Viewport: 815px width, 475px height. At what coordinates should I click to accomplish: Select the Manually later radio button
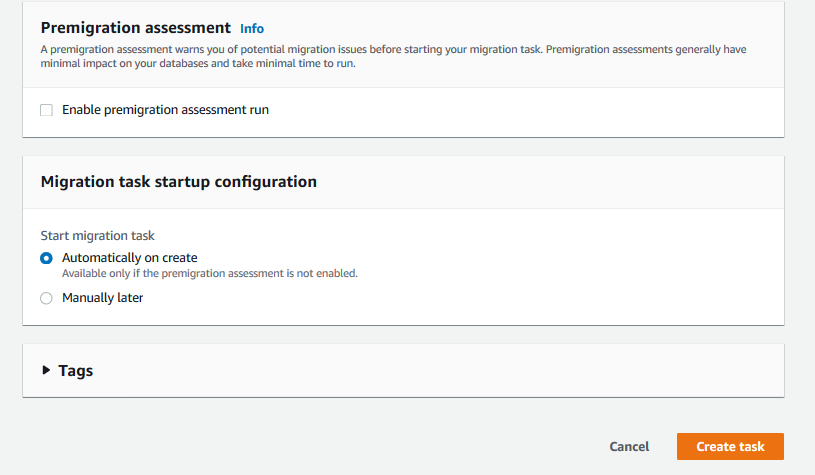coord(46,298)
